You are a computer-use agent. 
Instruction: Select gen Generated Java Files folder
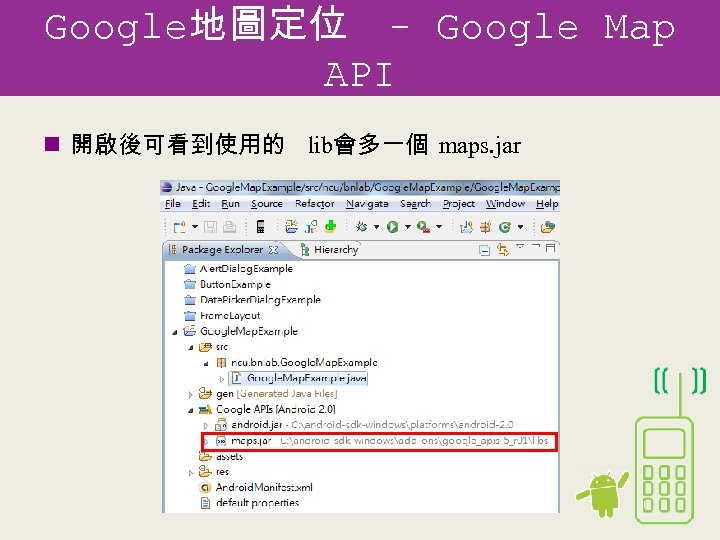268,394
